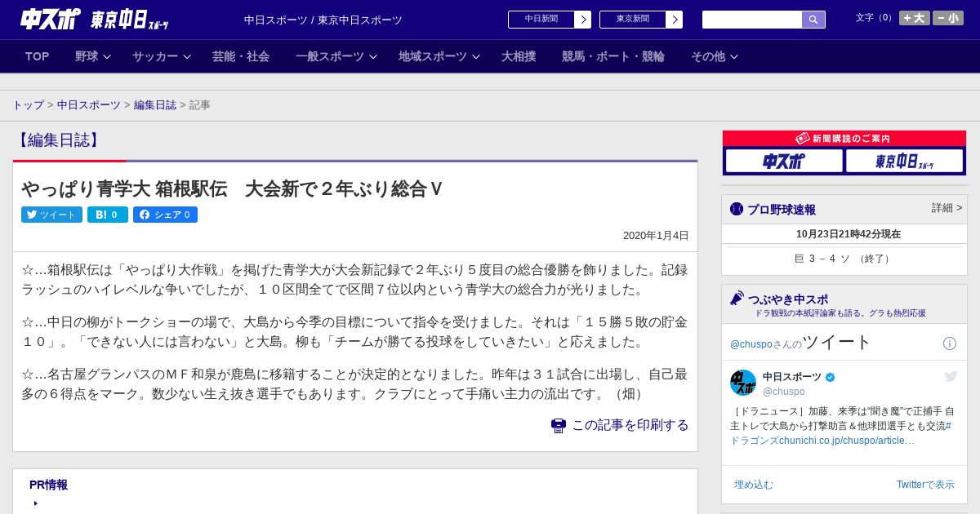Click the baseball icon beside プロ野球速報

pyautogui.click(x=737, y=209)
